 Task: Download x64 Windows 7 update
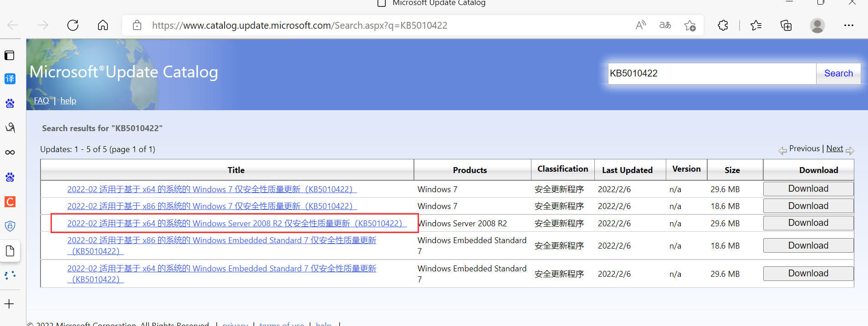point(808,189)
